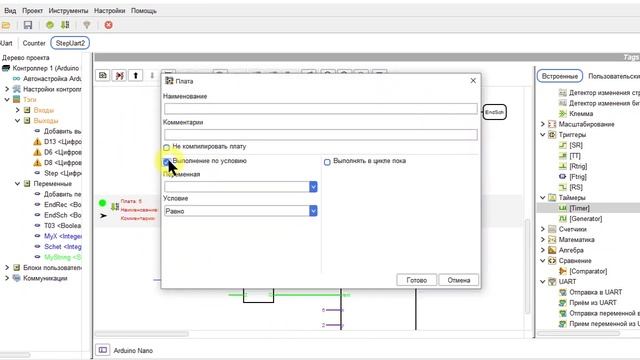
Task: Select the StepUart2 tab
Action: tap(70, 43)
